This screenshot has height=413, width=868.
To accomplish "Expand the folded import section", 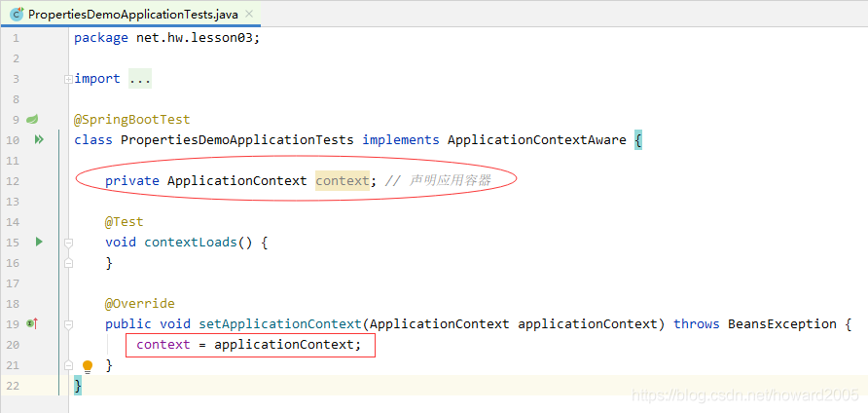I will click(x=68, y=79).
